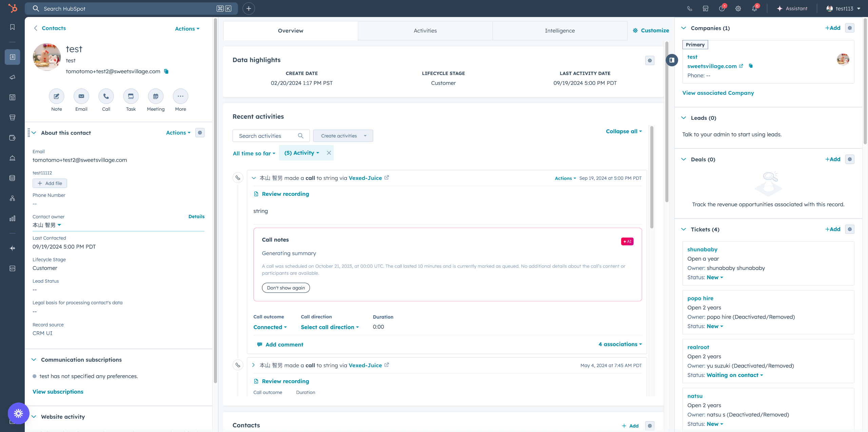Collapse the Tickets section
This screenshot has width=868, height=432.
684,229
